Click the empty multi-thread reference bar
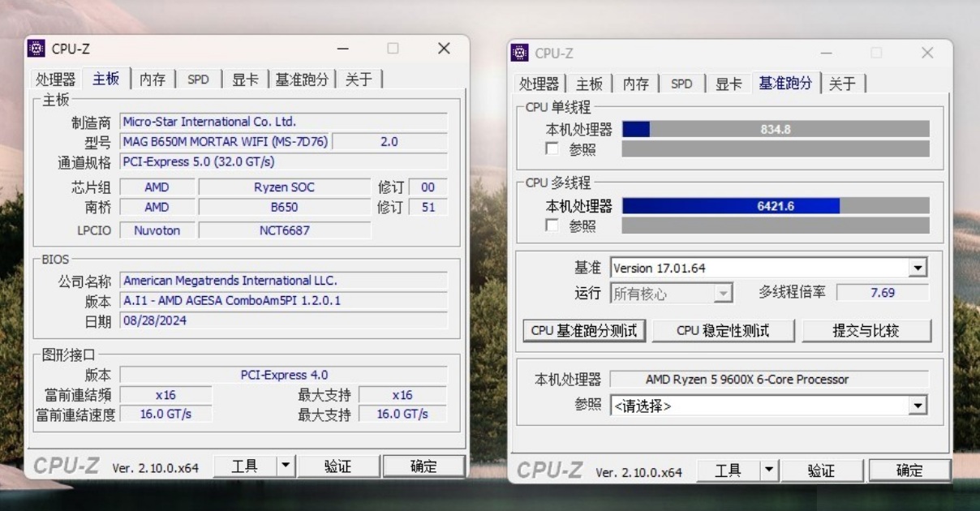 pyautogui.click(x=776, y=225)
